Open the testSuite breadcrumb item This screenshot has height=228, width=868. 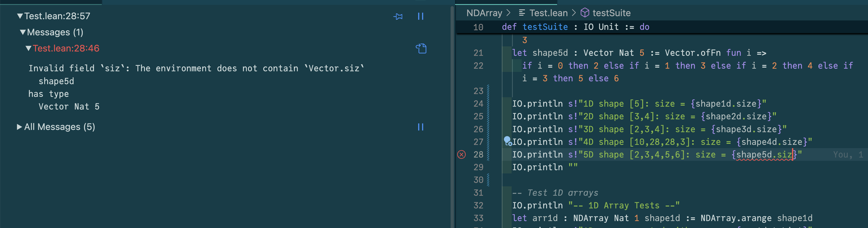[611, 13]
